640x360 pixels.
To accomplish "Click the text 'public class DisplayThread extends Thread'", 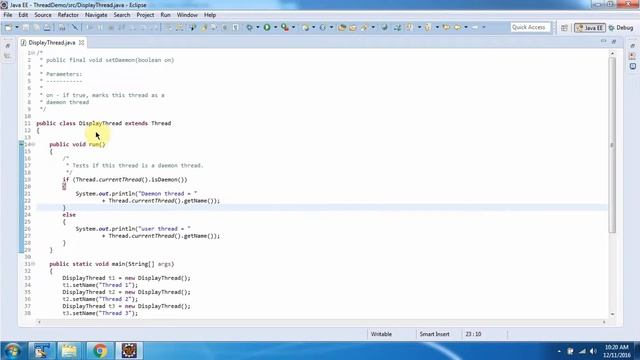I will pyautogui.click(x=104, y=123).
